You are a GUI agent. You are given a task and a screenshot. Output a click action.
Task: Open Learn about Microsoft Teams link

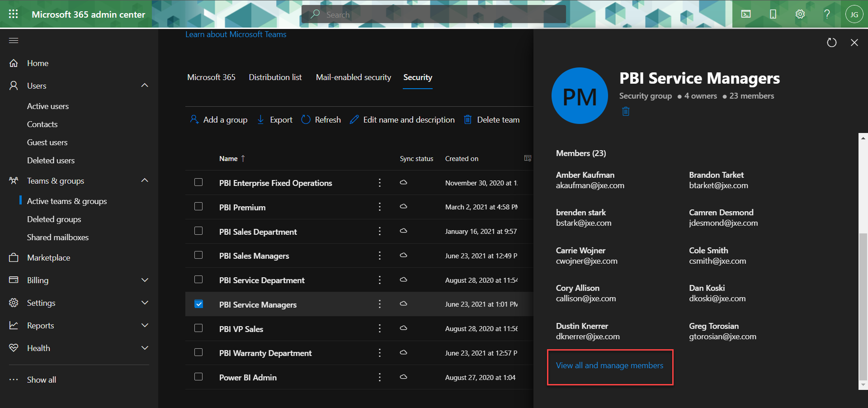[x=236, y=34]
